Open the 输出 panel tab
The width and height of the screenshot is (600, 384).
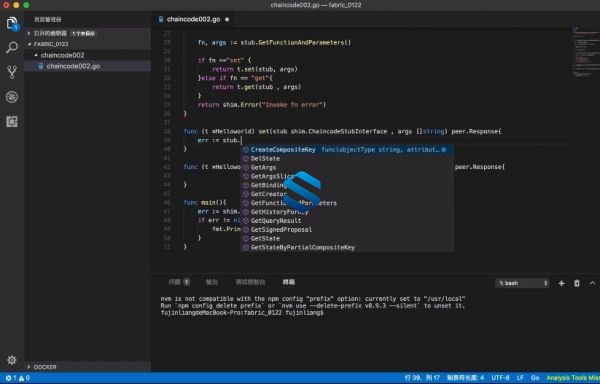[x=212, y=282]
